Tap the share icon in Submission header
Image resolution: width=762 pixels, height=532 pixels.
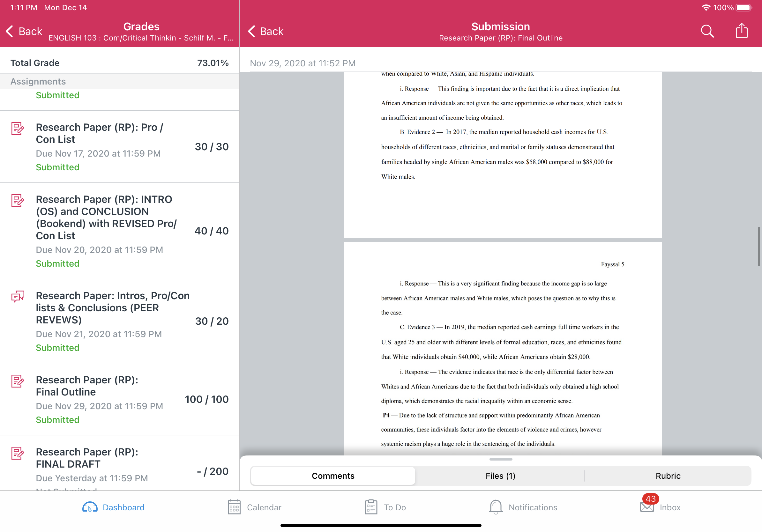742,31
